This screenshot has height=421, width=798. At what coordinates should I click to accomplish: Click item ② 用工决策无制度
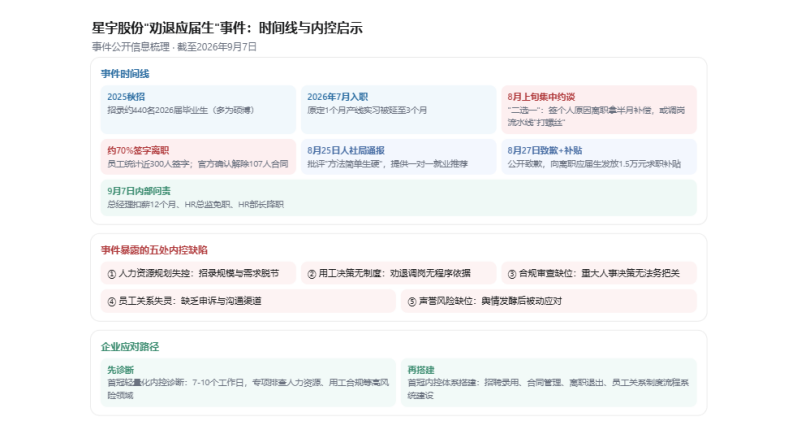click(x=398, y=273)
